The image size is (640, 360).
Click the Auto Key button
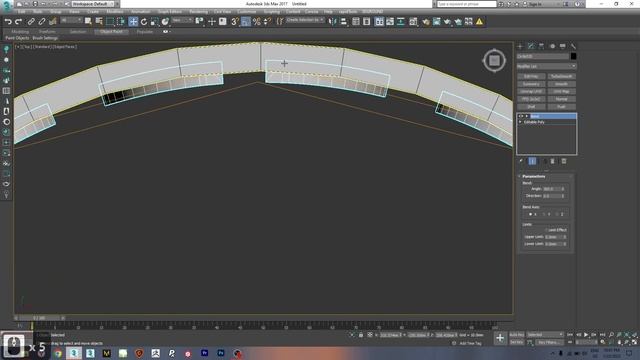click(516, 335)
